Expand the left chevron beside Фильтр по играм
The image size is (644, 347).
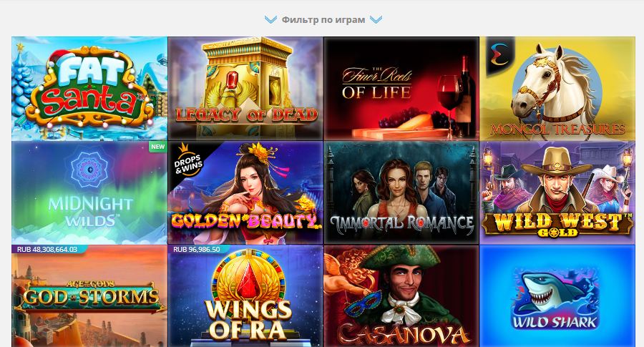point(270,20)
